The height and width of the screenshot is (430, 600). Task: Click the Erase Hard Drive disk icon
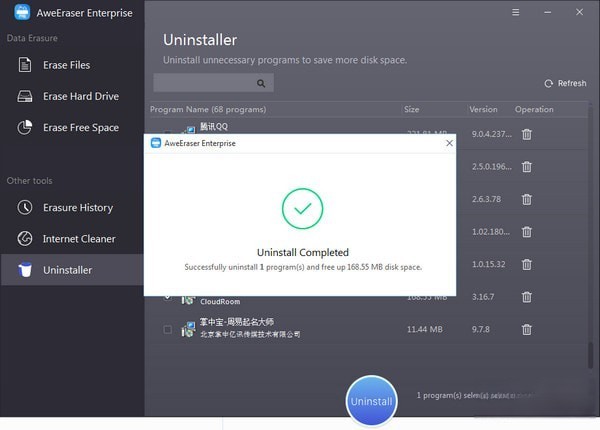[x=25, y=96]
